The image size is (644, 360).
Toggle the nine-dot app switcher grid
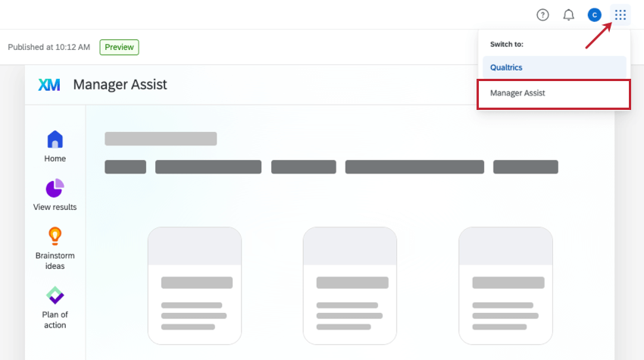pos(621,15)
